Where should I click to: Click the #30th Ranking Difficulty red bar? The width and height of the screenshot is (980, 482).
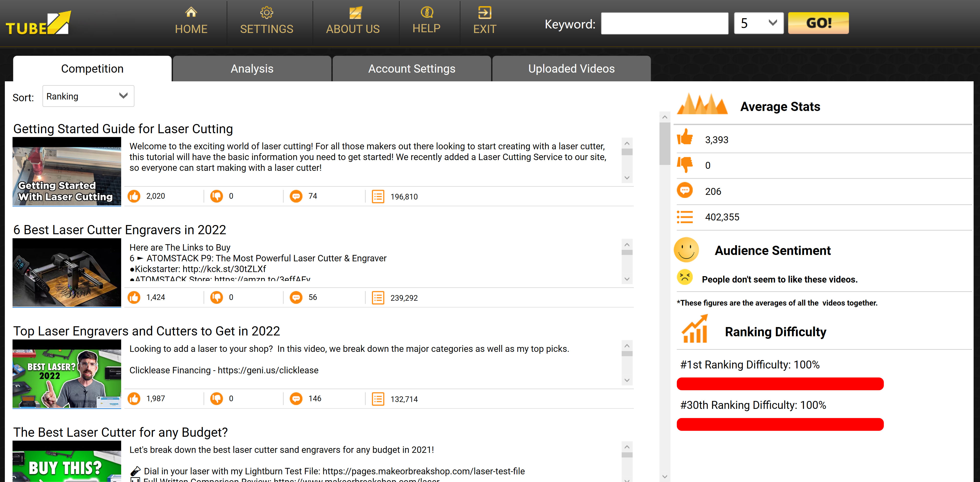pyautogui.click(x=780, y=424)
